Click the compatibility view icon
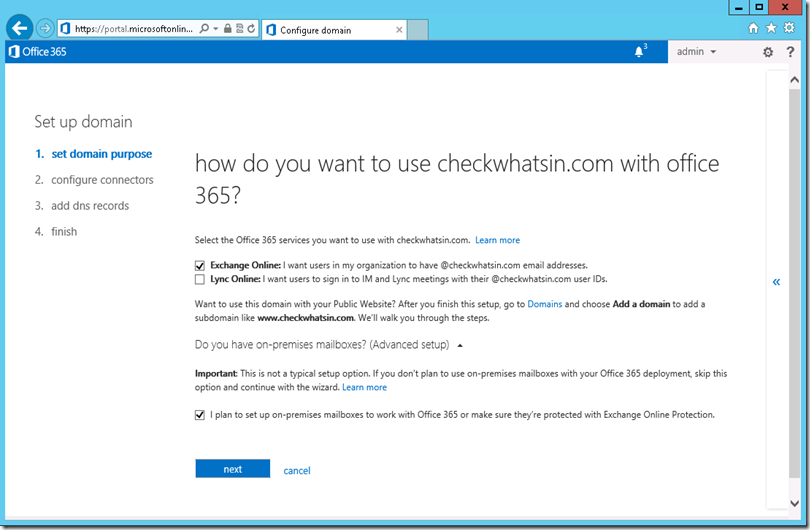 [x=240, y=28]
